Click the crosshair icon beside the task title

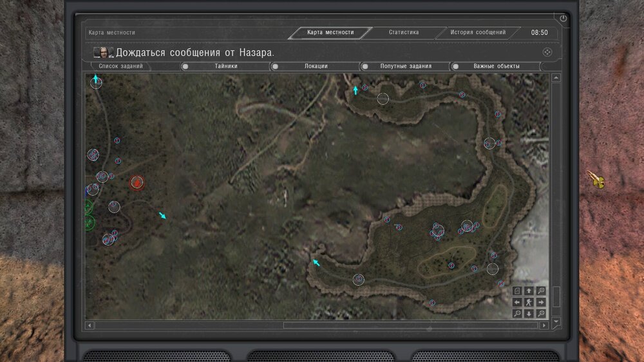click(x=547, y=52)
